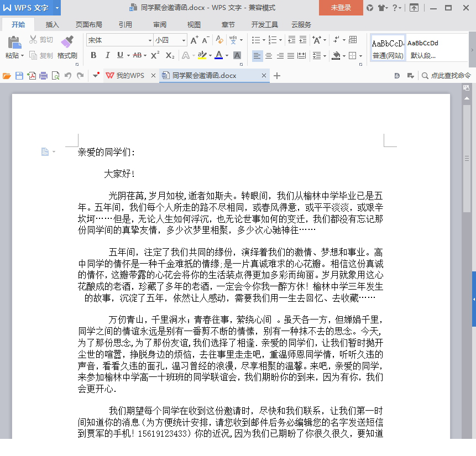Open the font size dropdown 小四
The height and width of the screenshot is (456, 476).
[x=184, y=40]
